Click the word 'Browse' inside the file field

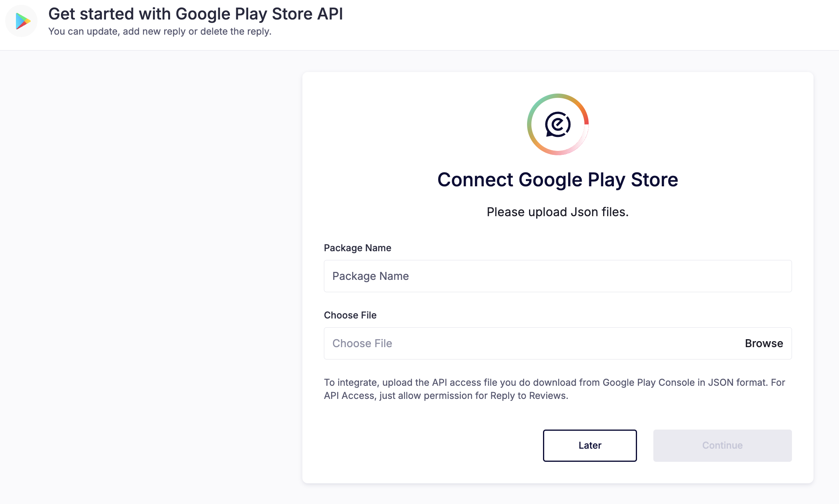[x=764, y=343]
